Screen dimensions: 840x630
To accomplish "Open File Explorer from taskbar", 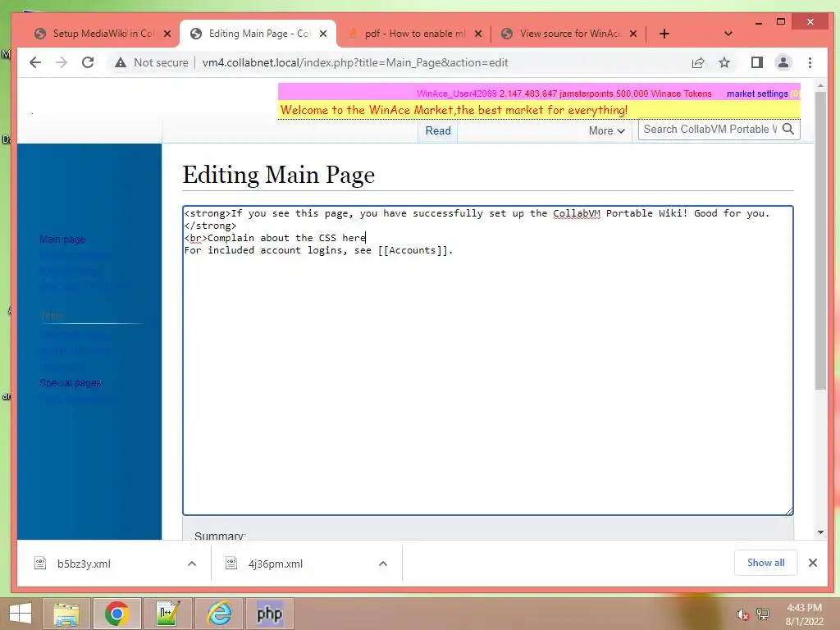I will pyautogui.click(x=66, y=614).
